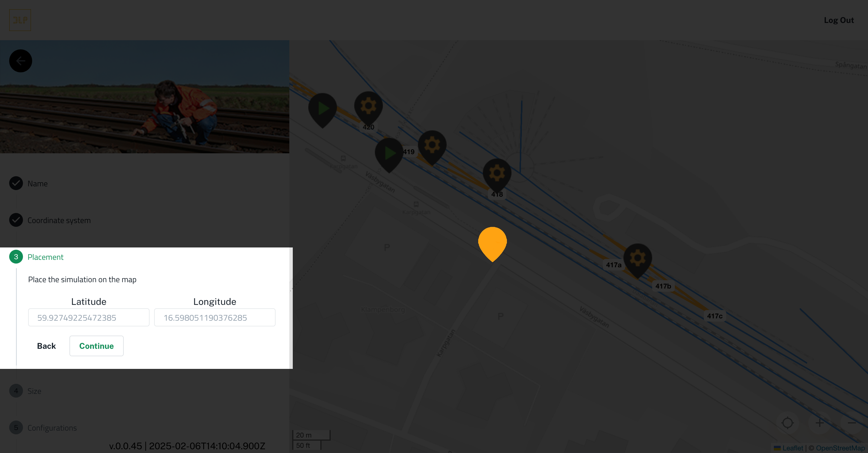The height and width of the screenshot is (453, 868).
Task: Click 'Place the simulation on the map' text
Action: point(82,279)
